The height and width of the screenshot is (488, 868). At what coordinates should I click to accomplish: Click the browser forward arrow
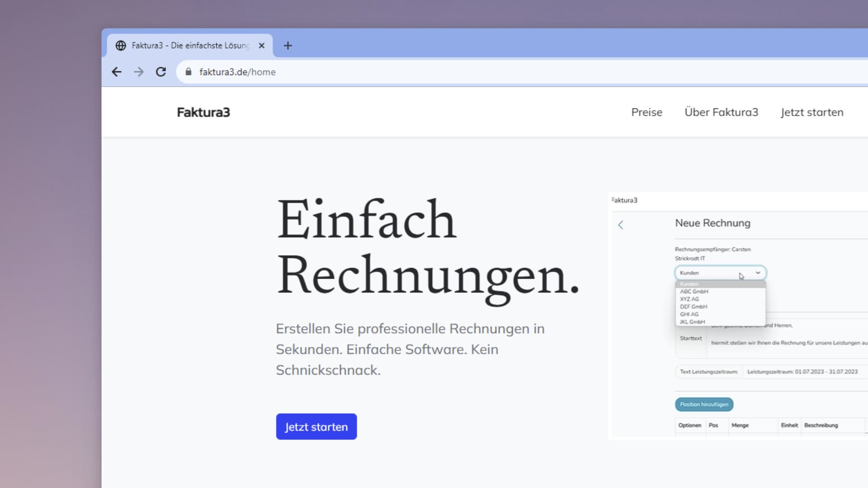tap(139, 72)
